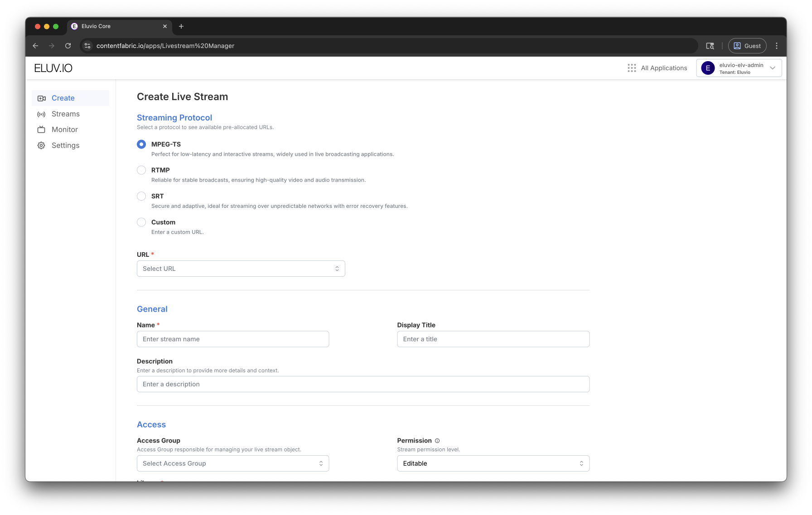812x515 pixels.
Task: Click the Permission info icon
Action: click(x=437, y=441)
